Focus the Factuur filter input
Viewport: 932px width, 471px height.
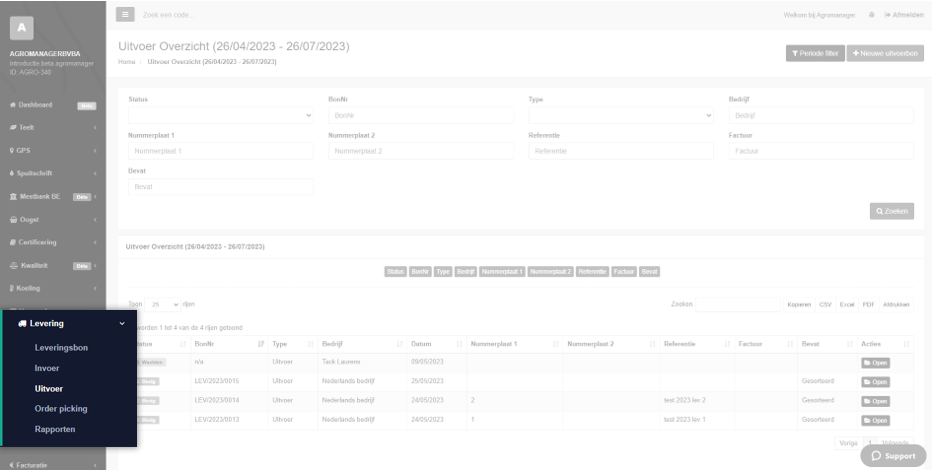coord(821,151)
